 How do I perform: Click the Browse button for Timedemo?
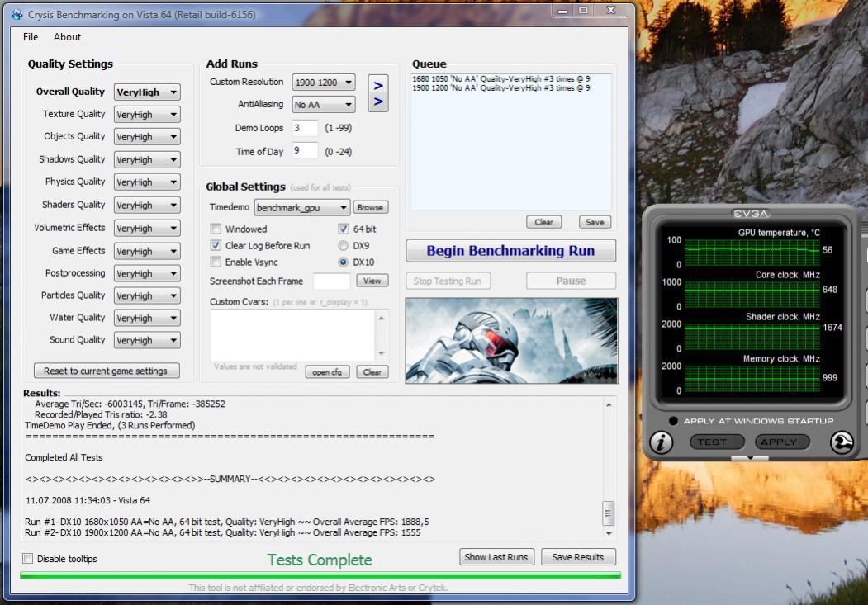[370, 207]
